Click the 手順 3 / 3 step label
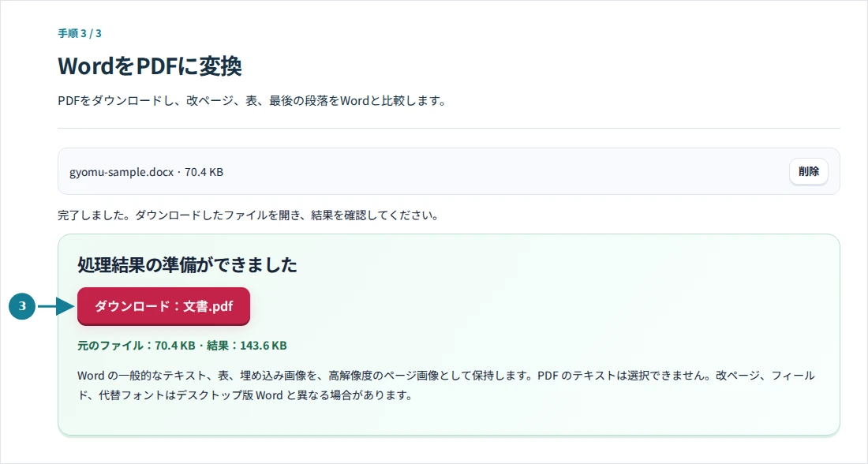Viewport: 868px width, 464px height. click(x=80, y=33)
